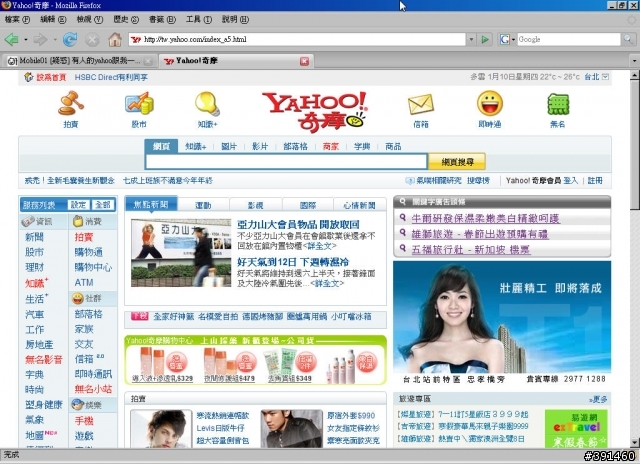Click the 註冊 link
Image resolution: width=640 pixels, height=464 pixels.
point(595,180)
